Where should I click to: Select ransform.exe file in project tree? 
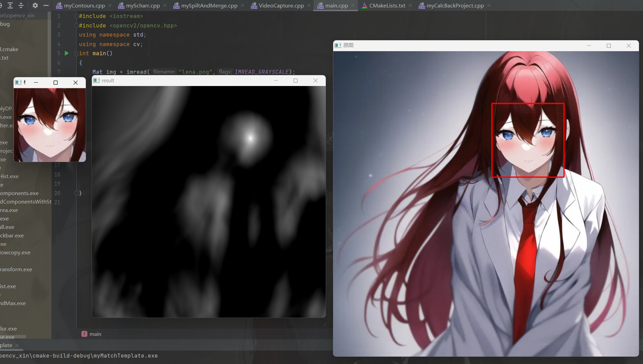pos(16,270)
